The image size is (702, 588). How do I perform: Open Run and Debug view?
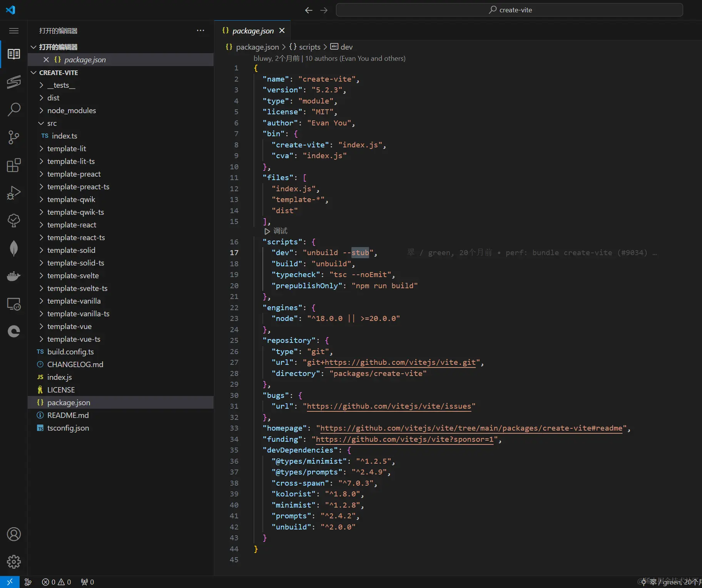[14, 193]
